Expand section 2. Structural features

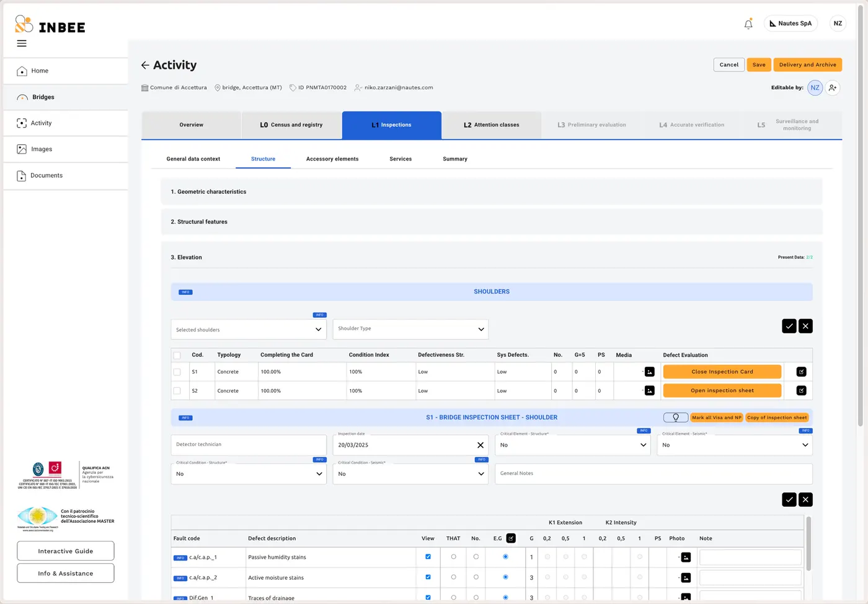[492, 222]
